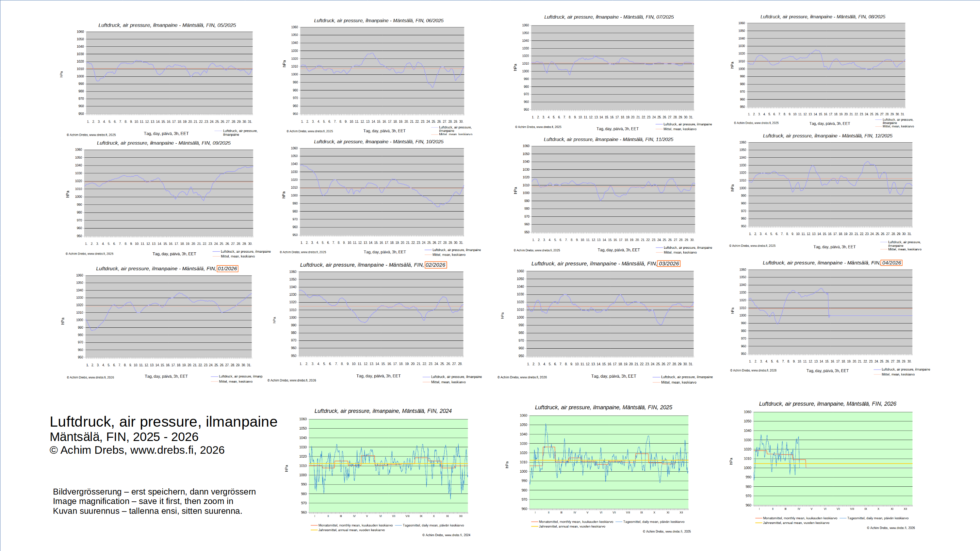This screenshot has height=551, width=980.
Task: Click the highlighted 01/2026 title label
Action: coord(227,268)
